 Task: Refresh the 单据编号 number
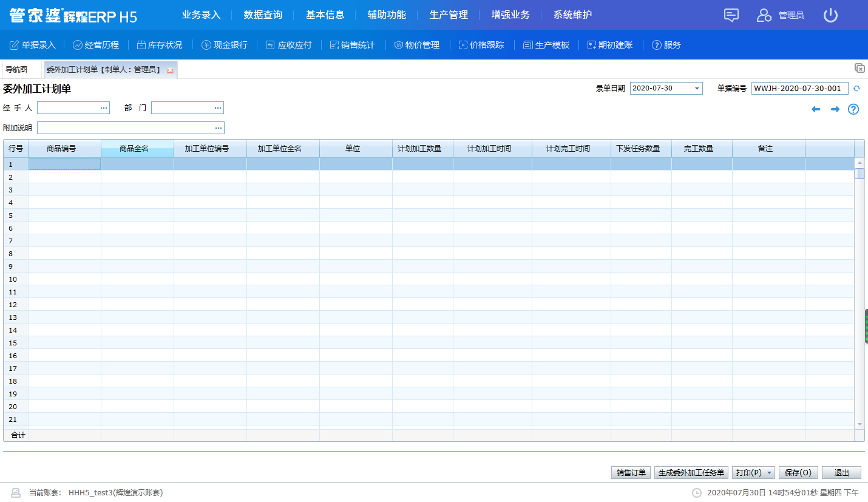pyautogui.click(x=856, y=89)
